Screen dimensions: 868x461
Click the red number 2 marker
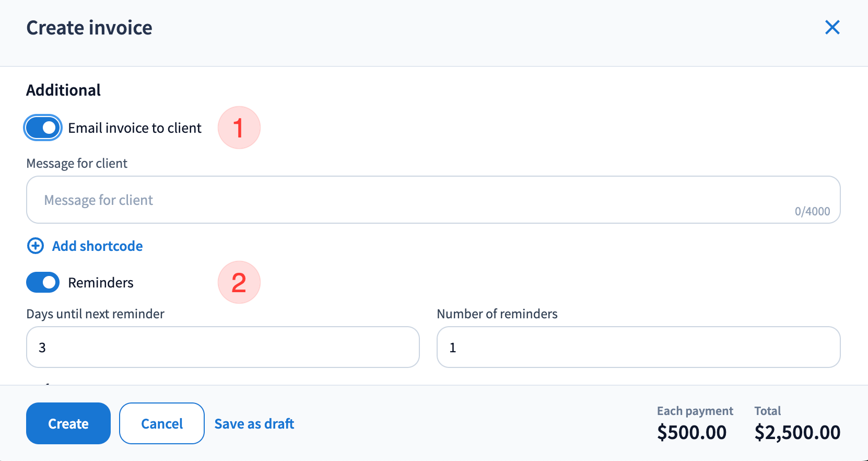[x=239, y=282]
